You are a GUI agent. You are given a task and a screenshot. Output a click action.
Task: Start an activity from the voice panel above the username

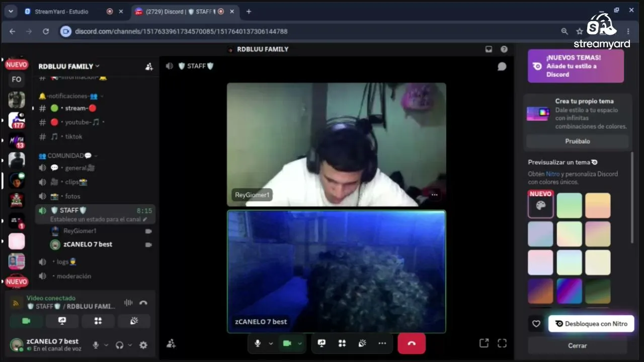click(x=98, y=321)
